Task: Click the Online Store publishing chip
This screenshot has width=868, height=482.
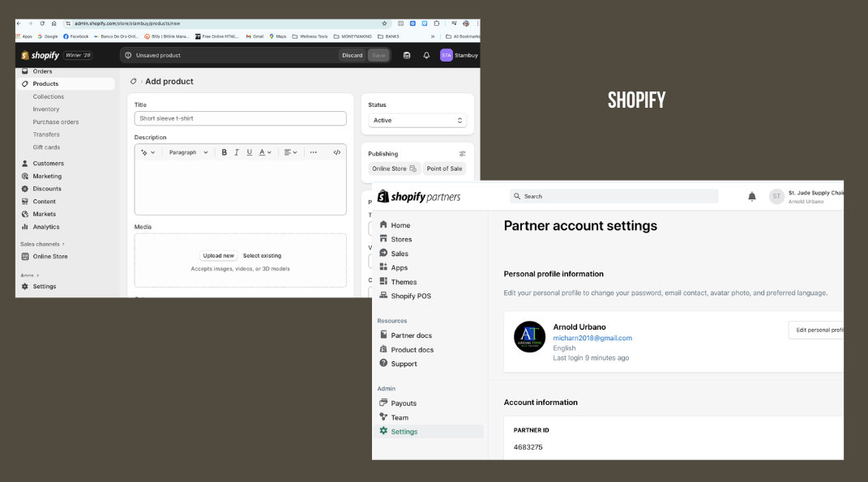Action: click(x=394, y=168)
